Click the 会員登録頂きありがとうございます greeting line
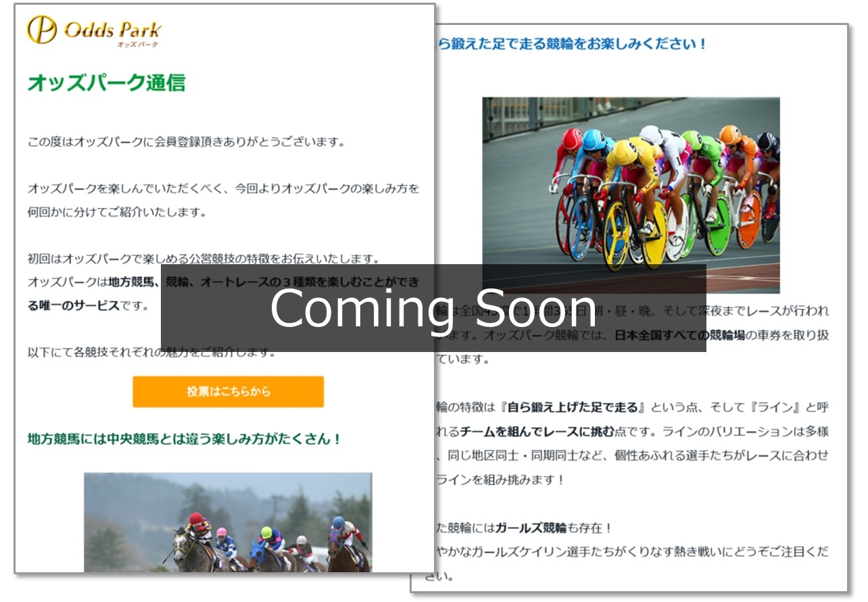The image size is (868, 602). pos(187,143)
